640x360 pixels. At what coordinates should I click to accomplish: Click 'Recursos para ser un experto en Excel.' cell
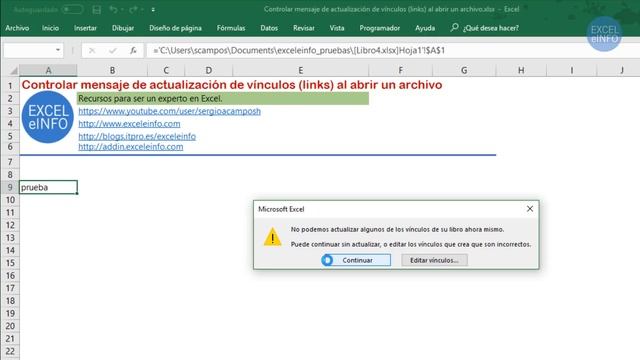point(223,98)
